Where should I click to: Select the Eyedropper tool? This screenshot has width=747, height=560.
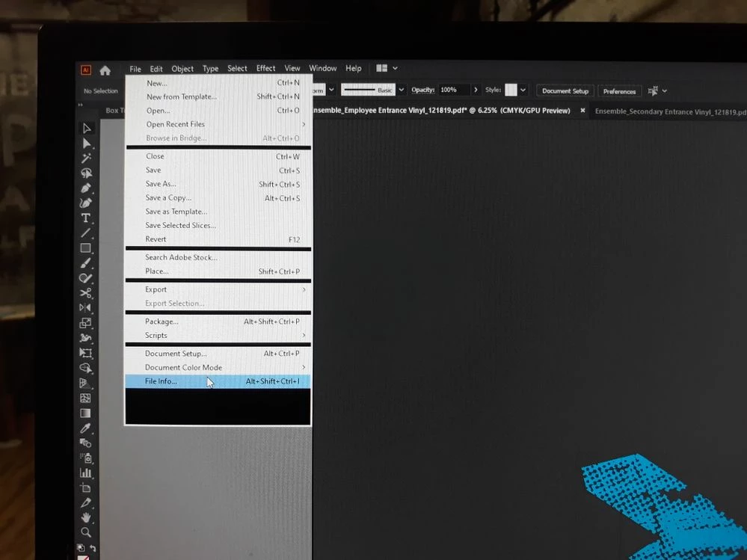(85, 428)
